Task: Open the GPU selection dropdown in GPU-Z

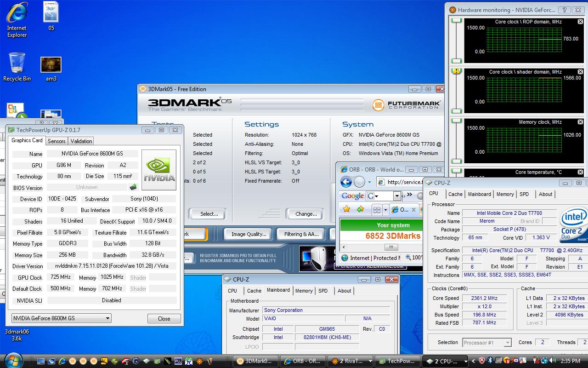Action: (x=61, y=318)
